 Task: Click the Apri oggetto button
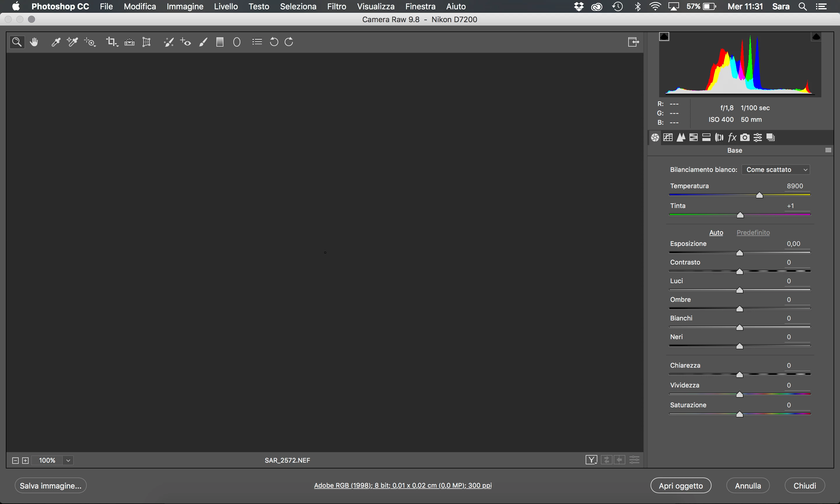[680, 486]
